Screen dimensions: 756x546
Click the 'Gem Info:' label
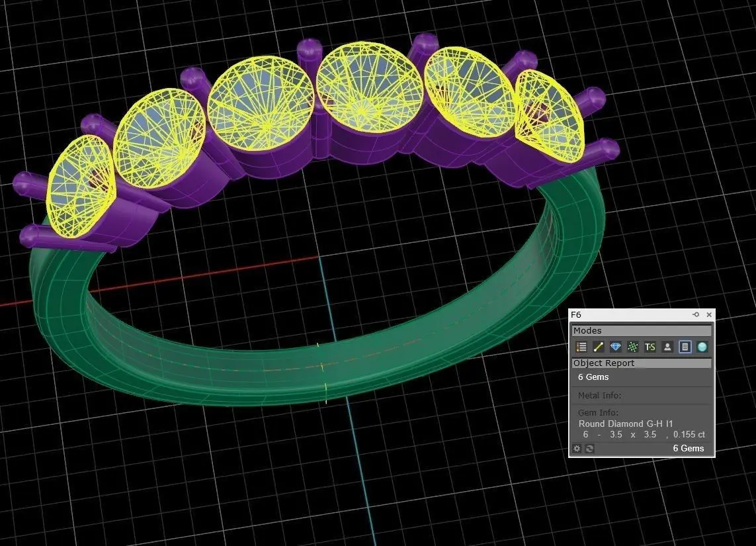tap(598, 413)
